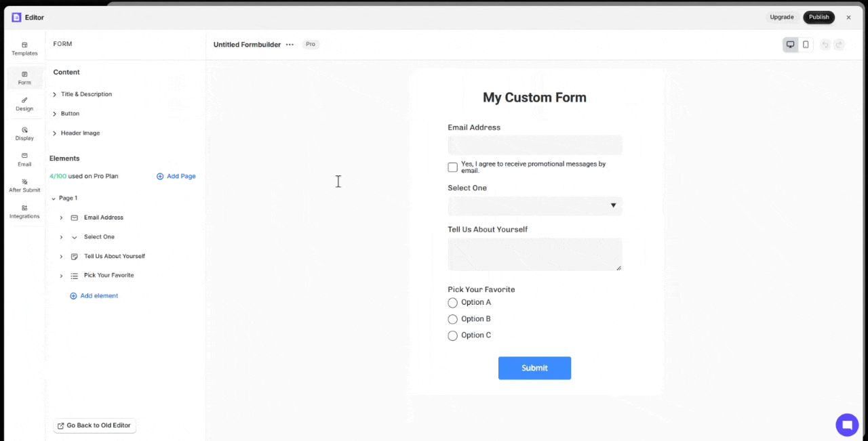
Task: Open the Display sidebar section
Action: click(24, 133)
